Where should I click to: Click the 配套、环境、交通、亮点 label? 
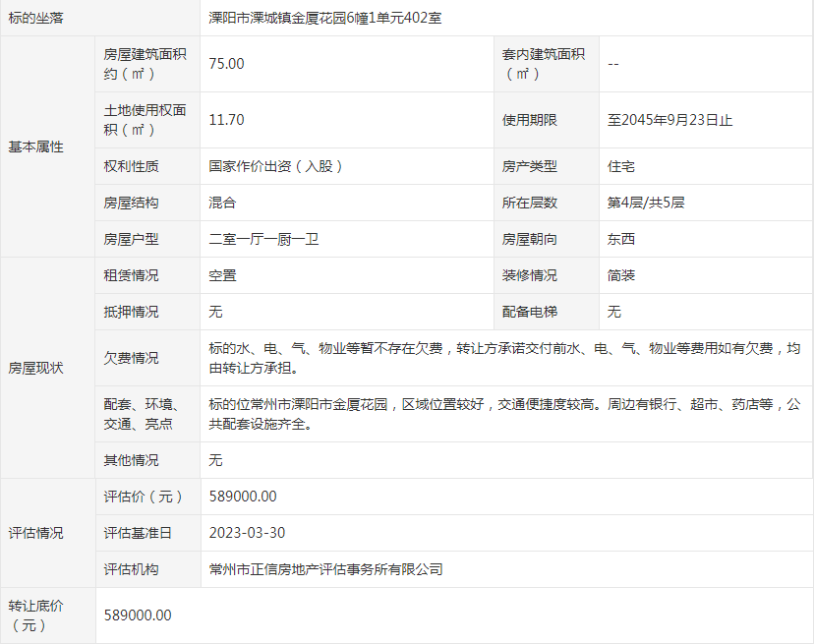pyautogui.click(x=142, y=414)
